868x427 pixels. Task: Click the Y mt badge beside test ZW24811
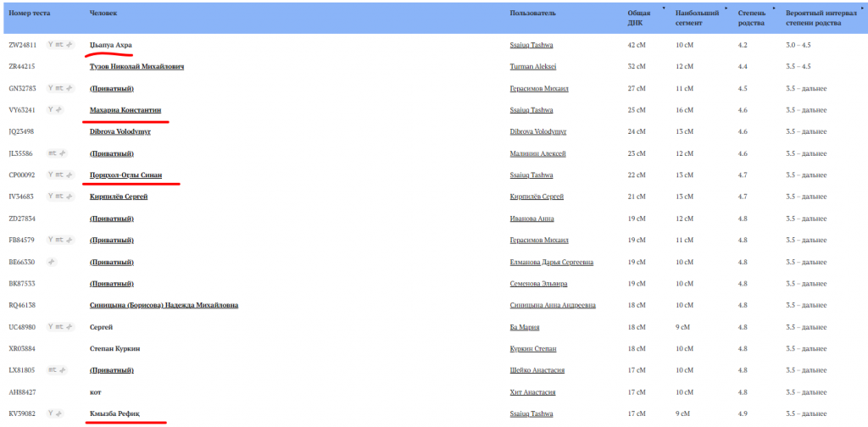click(59, 44)
